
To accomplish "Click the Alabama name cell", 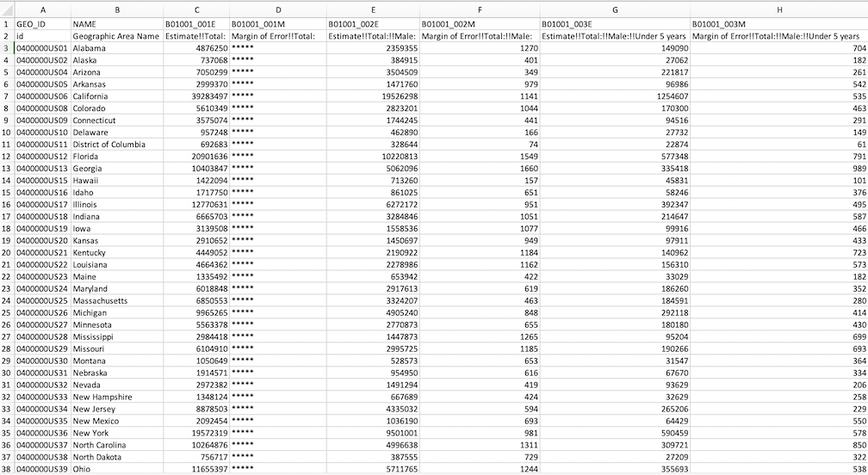I will tap(116, 49).
